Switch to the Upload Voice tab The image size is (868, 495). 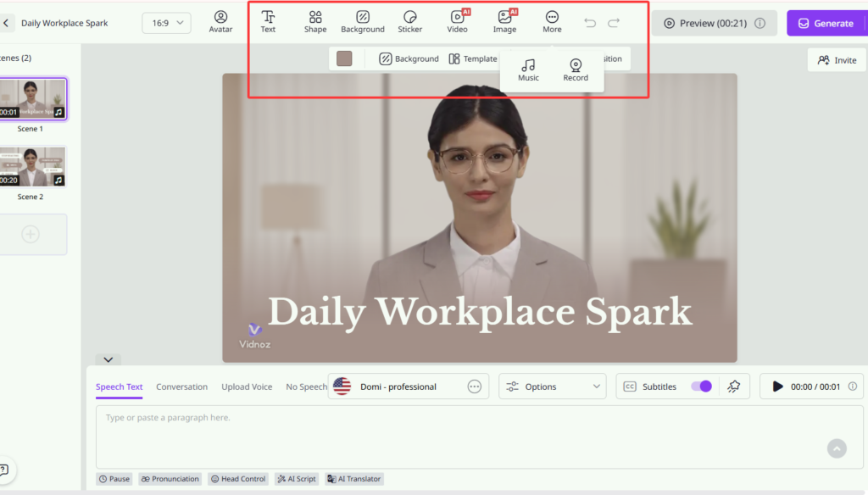(247, 387)
